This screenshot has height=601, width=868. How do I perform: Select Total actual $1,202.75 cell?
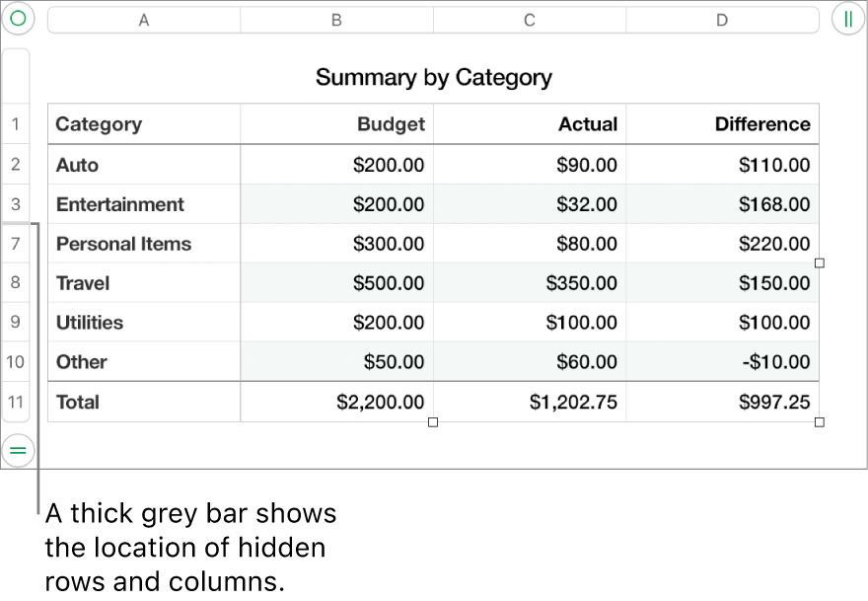tap(530, 402)
